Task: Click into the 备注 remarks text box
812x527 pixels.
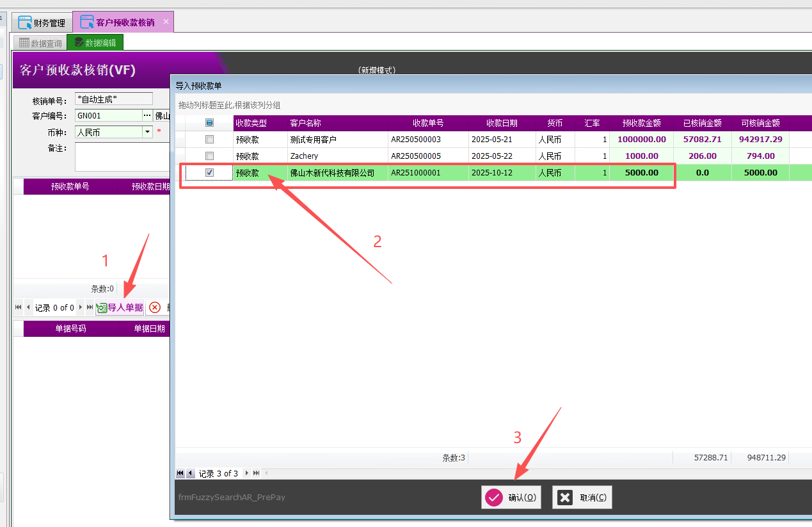Action: pos(122,157)
